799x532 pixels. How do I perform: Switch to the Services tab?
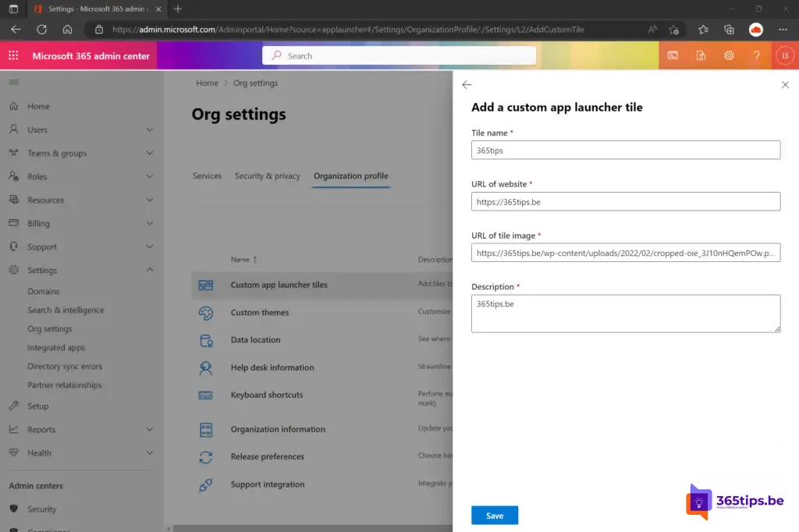point(207,176)
